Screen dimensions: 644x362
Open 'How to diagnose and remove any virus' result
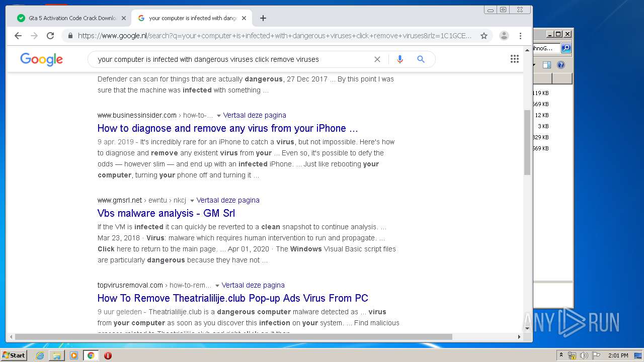(x=228, y=128)
